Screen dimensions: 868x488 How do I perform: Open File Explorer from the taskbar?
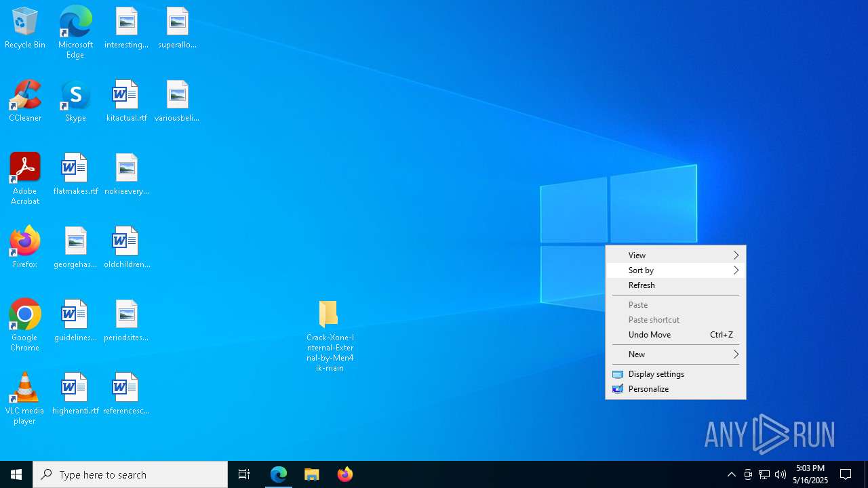(x=312, y=474)
